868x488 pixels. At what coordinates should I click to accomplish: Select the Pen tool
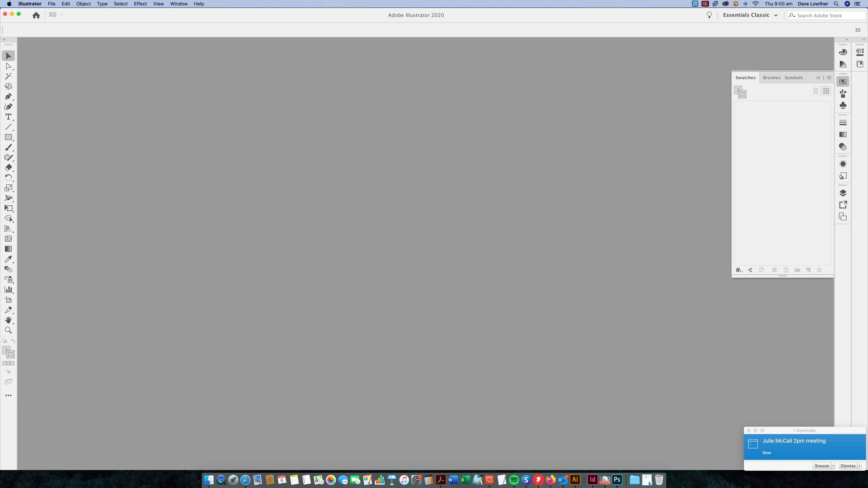pyautogui.click(x=8, y=97)
